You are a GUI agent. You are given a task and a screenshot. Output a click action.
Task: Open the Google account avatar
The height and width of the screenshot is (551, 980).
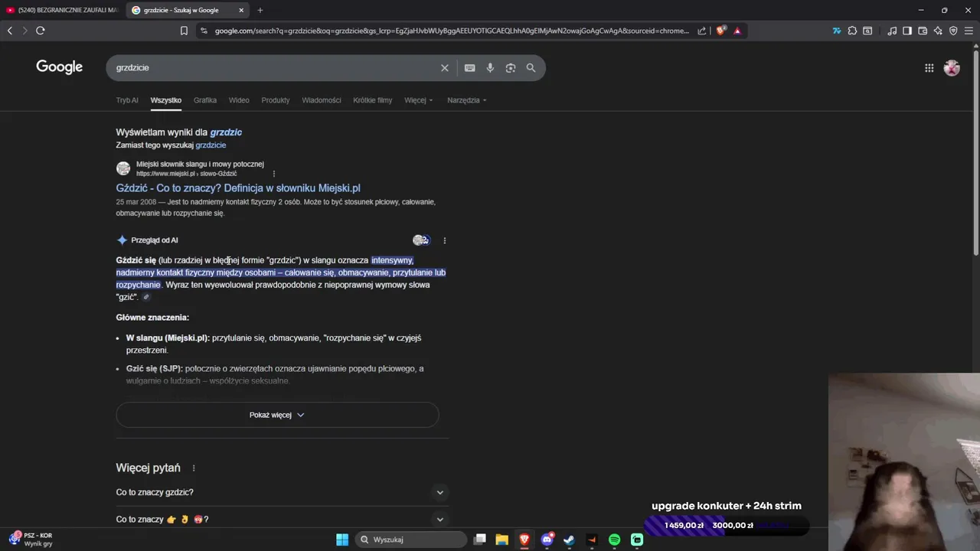click(x=952, y=68)
